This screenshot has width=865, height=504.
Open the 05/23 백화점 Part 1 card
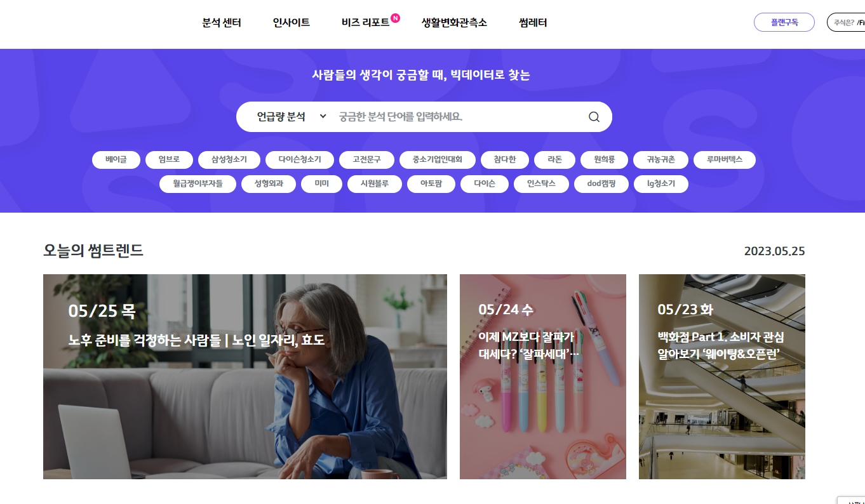coord(722,376)
